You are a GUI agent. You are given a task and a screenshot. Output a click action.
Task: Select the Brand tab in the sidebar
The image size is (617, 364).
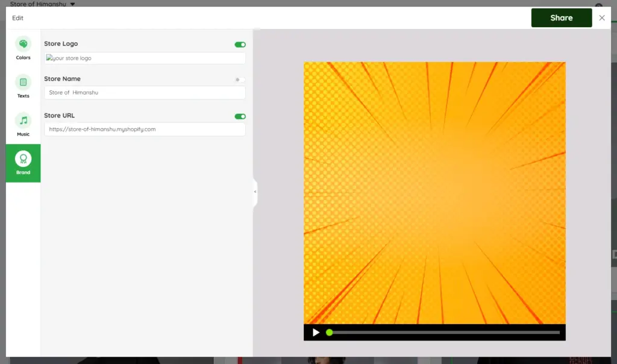click(x=23, y=163)
